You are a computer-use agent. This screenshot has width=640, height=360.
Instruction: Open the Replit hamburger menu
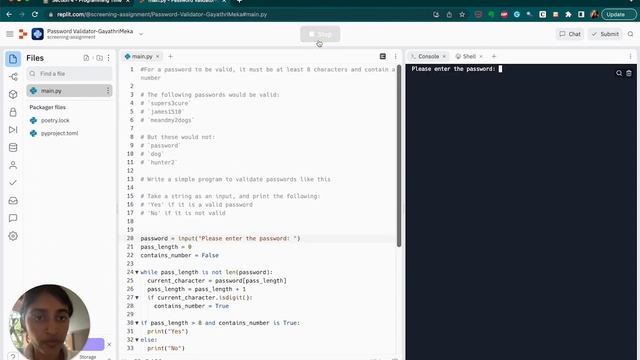[x=10, y=34]
